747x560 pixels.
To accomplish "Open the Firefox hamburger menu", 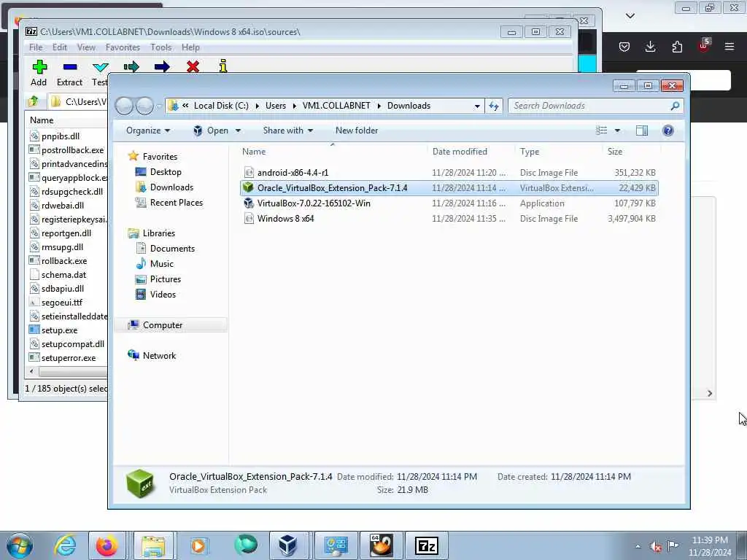I will [x=729, y=47].
